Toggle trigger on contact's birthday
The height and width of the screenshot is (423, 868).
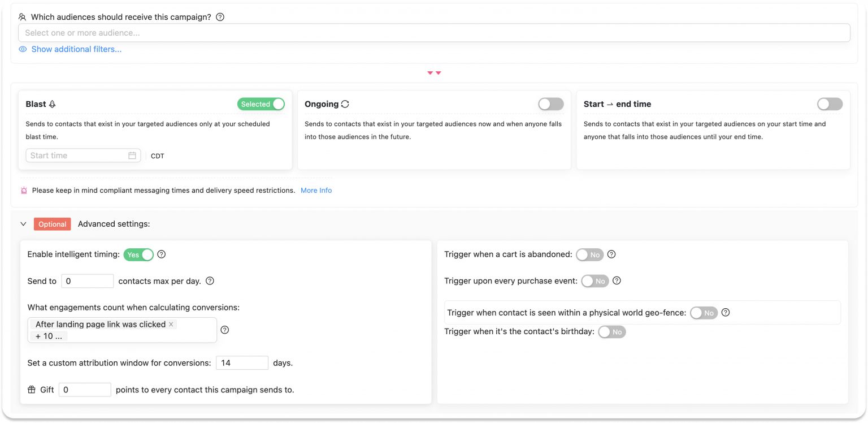tap(612, 332)
